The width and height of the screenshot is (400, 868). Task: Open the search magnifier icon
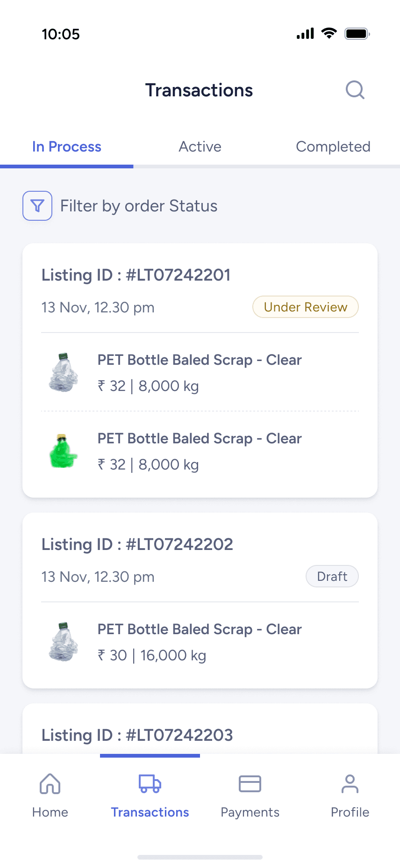pyautogui.click(x=355, y=90)
